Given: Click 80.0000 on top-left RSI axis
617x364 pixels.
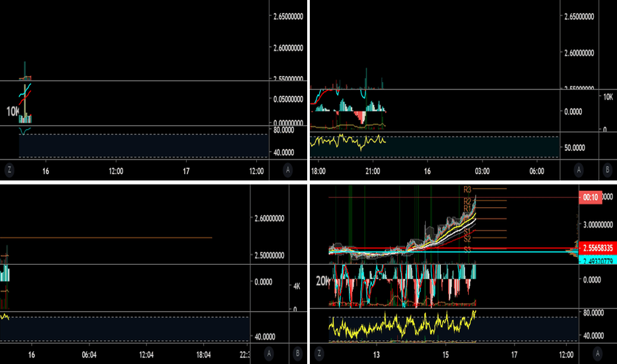Looking at the screenshot, I should click(x=284, y=130).
